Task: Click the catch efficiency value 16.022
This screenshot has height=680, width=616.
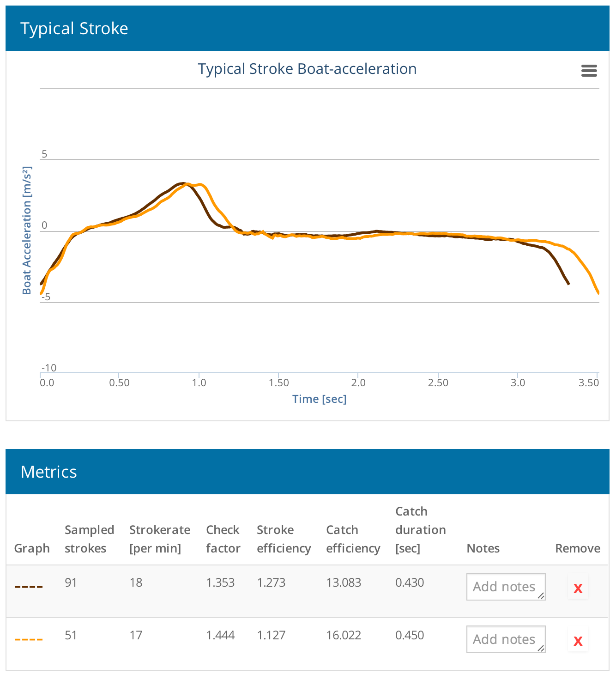Action: 344,635
